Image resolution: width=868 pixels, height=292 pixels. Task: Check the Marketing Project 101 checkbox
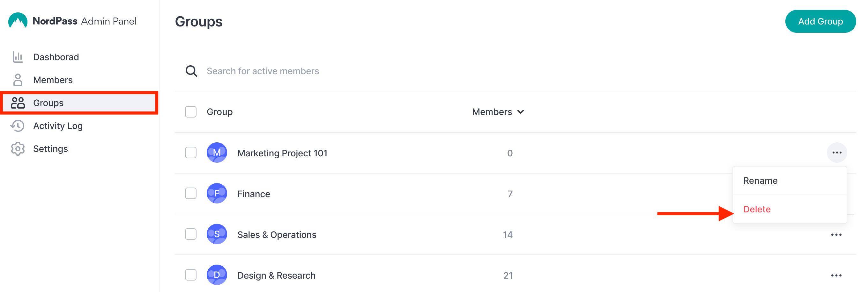191,153
